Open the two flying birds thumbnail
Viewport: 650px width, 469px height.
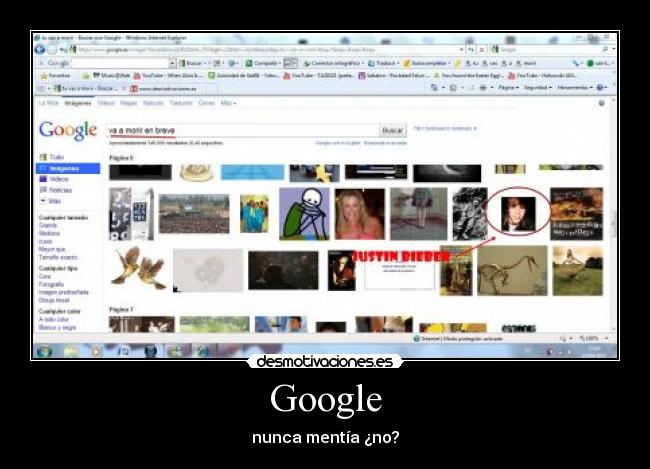click(139, 269)
